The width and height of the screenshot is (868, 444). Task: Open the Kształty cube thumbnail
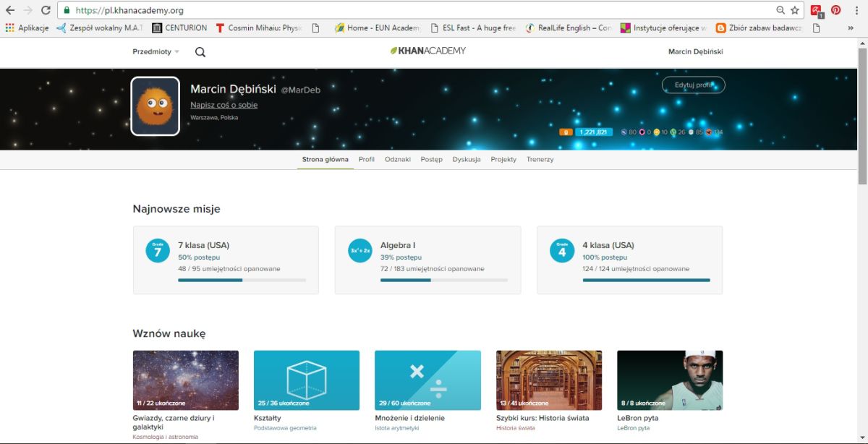click(306, 380)
